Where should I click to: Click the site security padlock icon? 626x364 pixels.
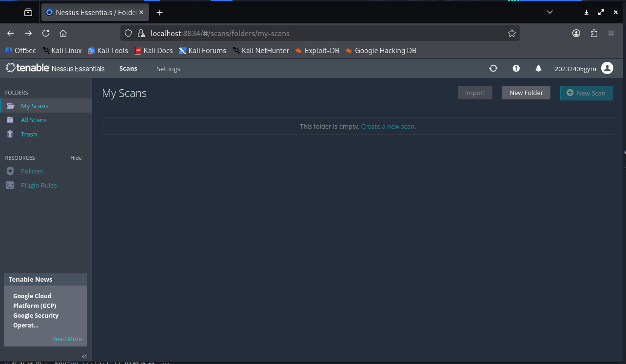141,33
